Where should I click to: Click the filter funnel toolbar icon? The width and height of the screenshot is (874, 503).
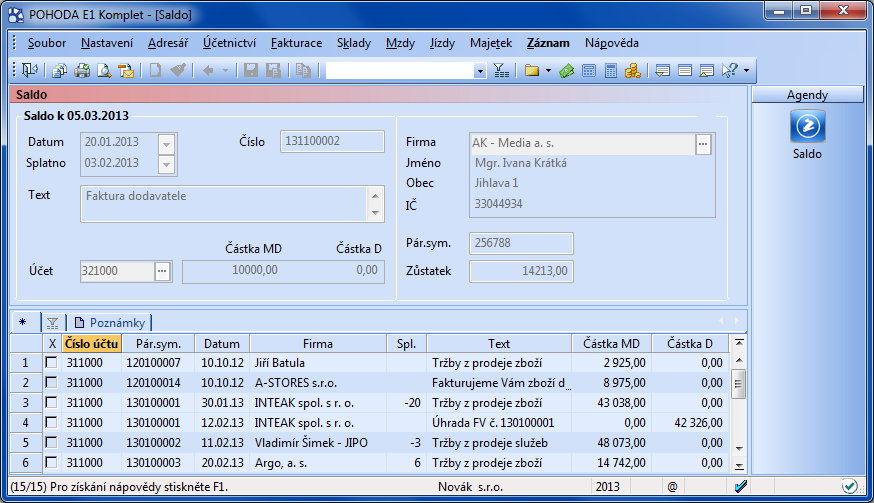pyautogui.click(x=501, y=71)
